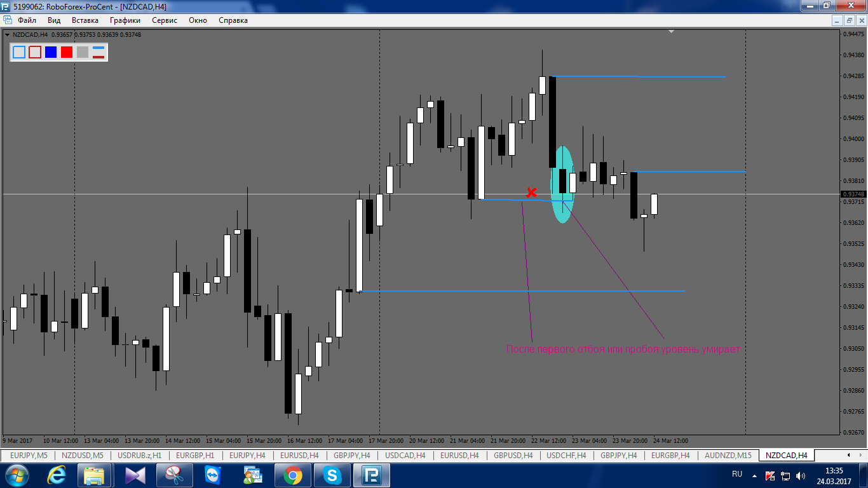Expand the NZDCAD,H4 chart title triangle
868x488 pixels.
pos(7,35)
